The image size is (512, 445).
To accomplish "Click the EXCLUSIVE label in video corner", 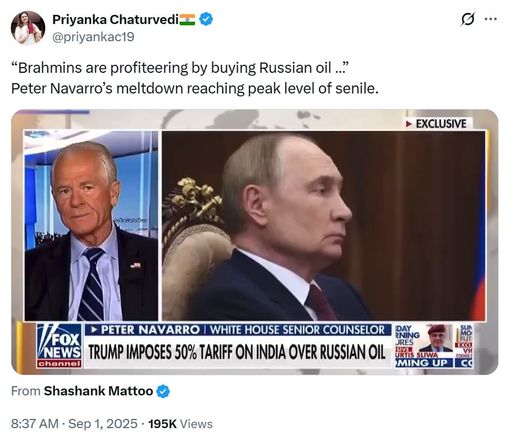I will pos(436,124).
